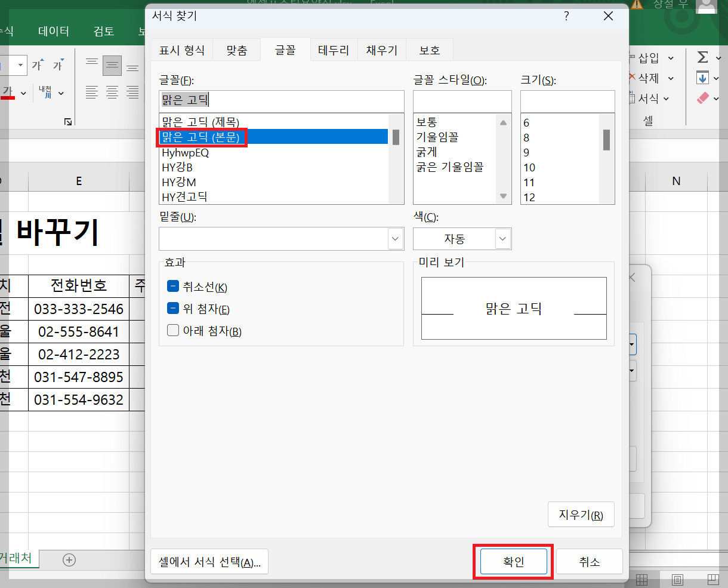Click the 삭제 (Delete Cells) icon
The height and width of the screenshot is (588, 728).
(x=647, y=78)
